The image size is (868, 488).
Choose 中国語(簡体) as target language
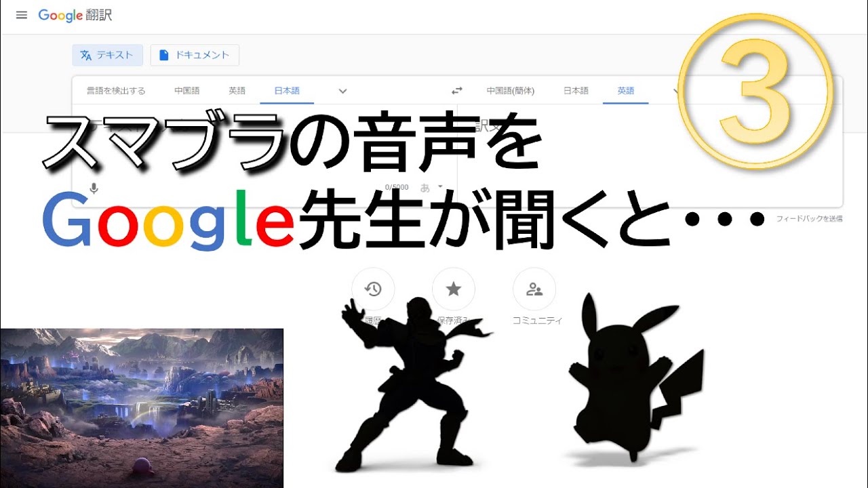tap(511, 91)
